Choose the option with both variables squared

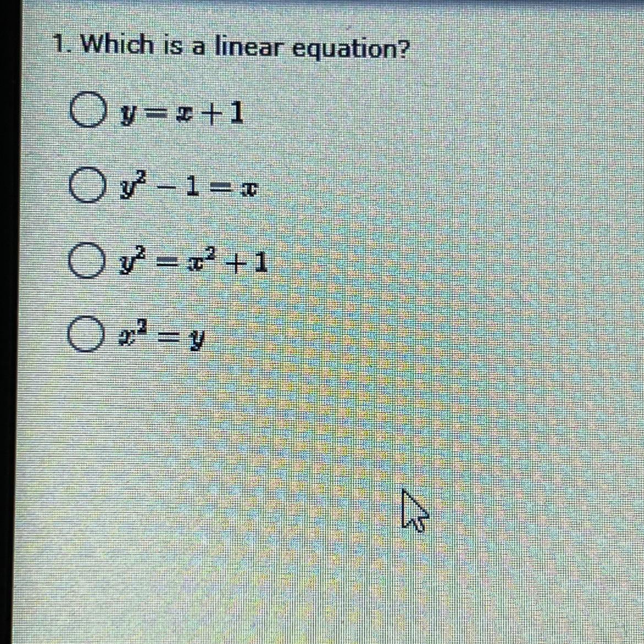click(85, 261)
